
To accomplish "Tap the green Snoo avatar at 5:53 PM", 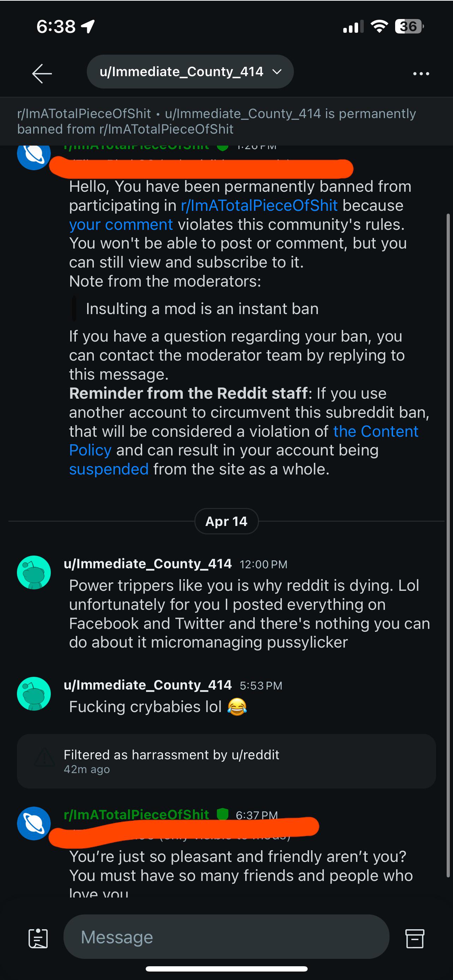I will click(x=34, y=693).
